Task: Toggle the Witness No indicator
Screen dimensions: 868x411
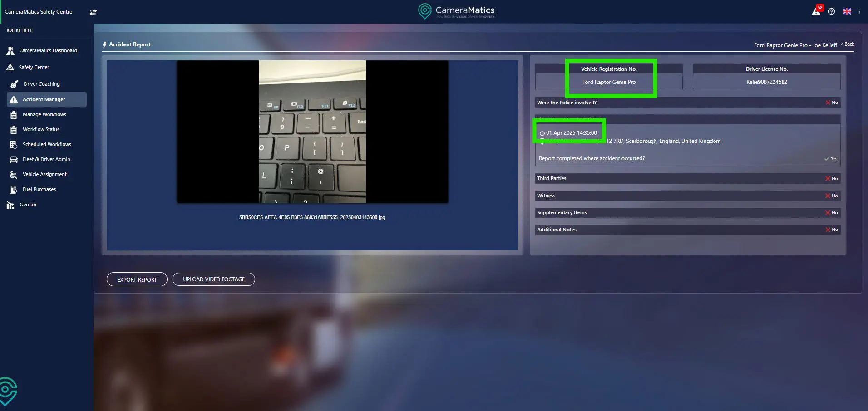Action: 831,196
